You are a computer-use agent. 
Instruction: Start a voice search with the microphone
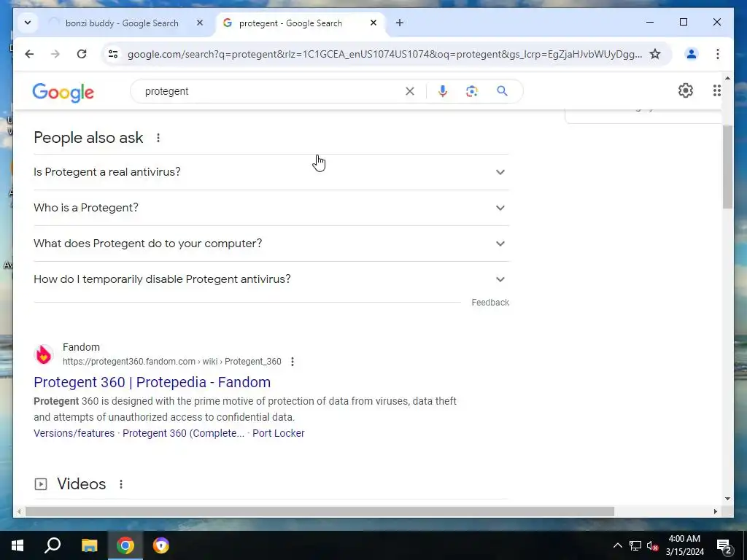(x=443, y=91)
